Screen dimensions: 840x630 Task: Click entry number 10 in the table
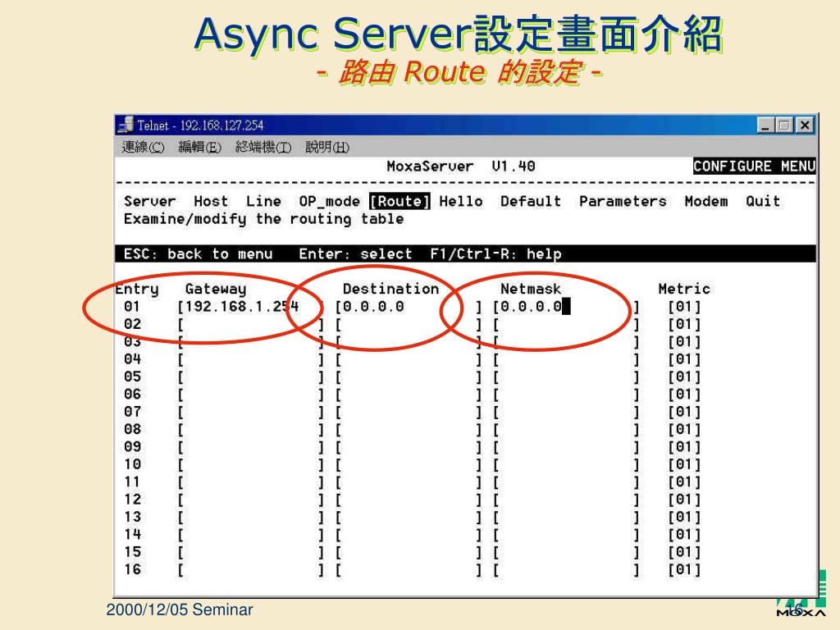coord(132,464)
